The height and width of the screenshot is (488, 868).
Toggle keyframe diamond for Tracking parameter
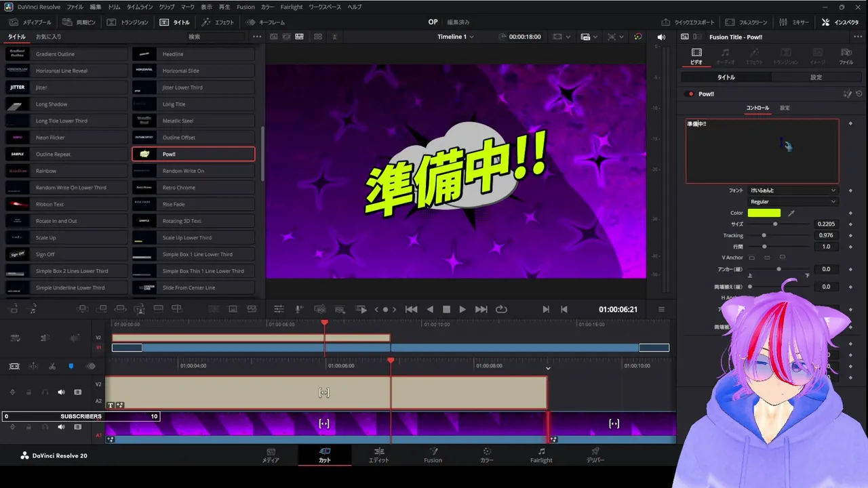coord(850,235)
